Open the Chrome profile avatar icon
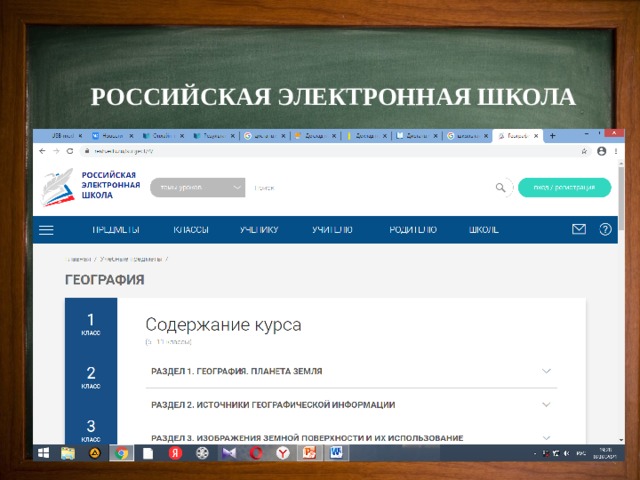Viewport: 640px width, 480px height. coord(601,151)
